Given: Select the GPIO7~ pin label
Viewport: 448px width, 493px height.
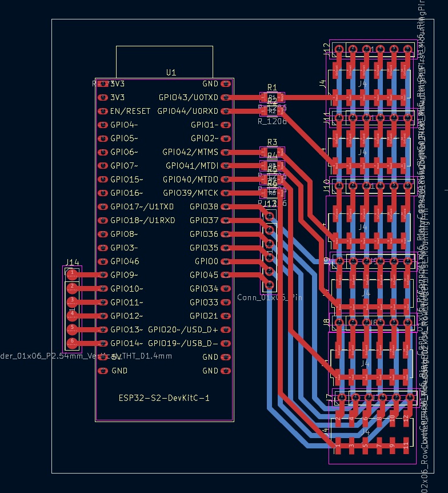Looking at the screenshot, I should [124, 166].
